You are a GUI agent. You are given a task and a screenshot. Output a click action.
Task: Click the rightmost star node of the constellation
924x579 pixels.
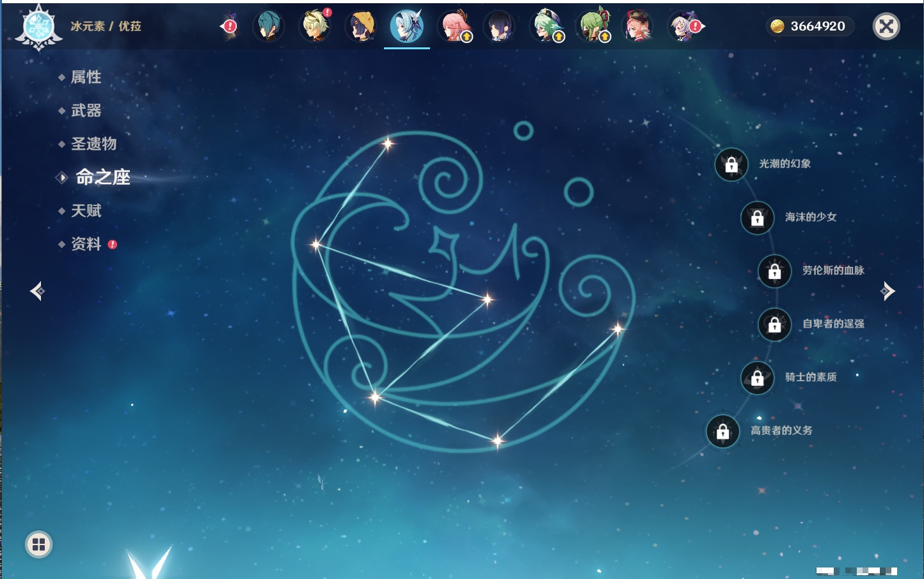pyautogui.click(x=618, y=329)
